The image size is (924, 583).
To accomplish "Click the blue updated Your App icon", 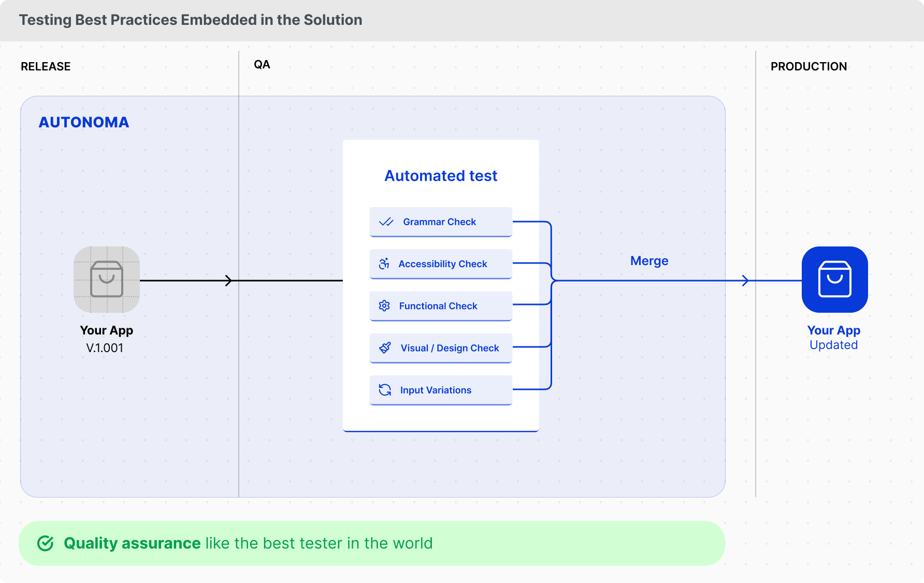I will pyautogui.click(x=834, y=280).
